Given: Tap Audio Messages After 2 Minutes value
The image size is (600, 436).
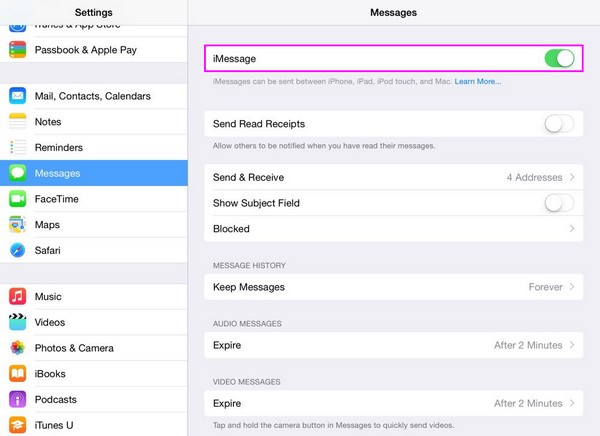Looking at the screenshot, I should (x=528, y=345).
